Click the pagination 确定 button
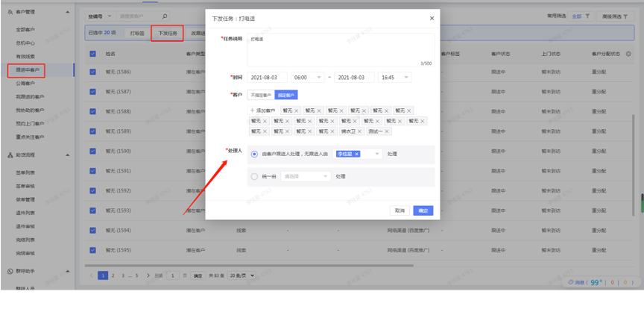This screenshot has width=644, height=315. [198, 276]
